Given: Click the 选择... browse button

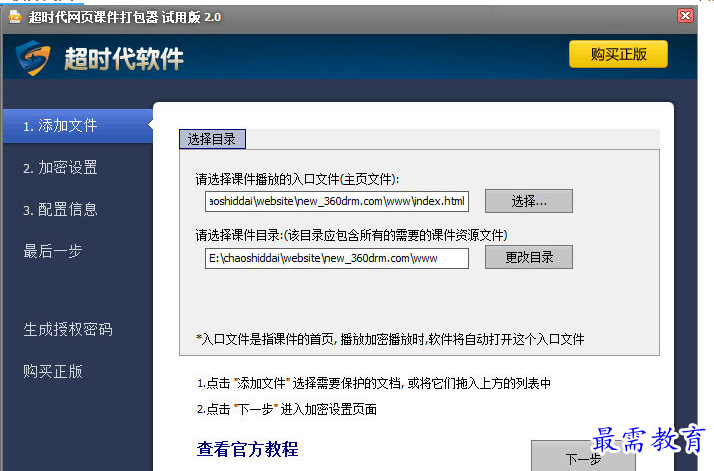Looking at the screenshot, I should [529, 201].
